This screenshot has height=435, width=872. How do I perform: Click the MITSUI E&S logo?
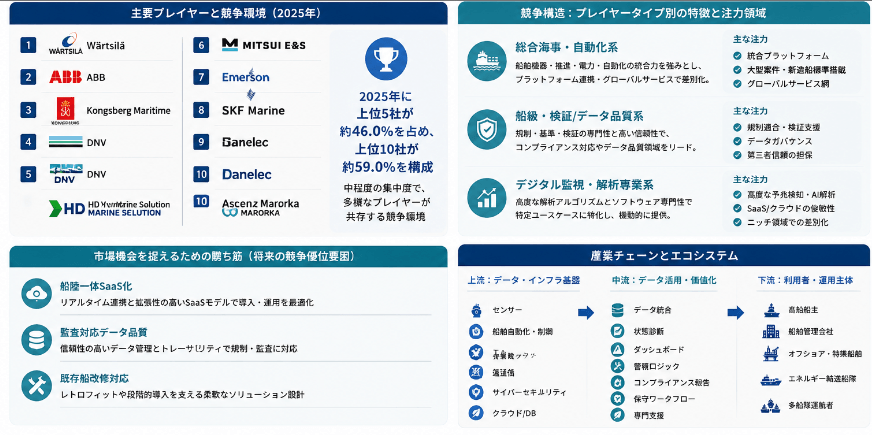(x=264, y=45)
